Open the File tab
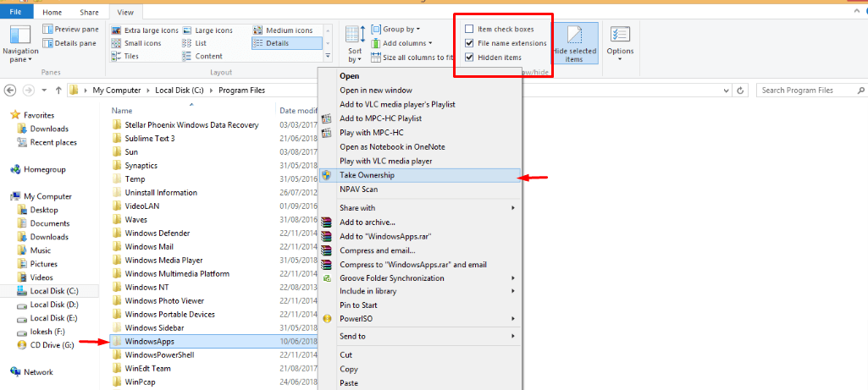The image size is (868, 390). (16, 12)
